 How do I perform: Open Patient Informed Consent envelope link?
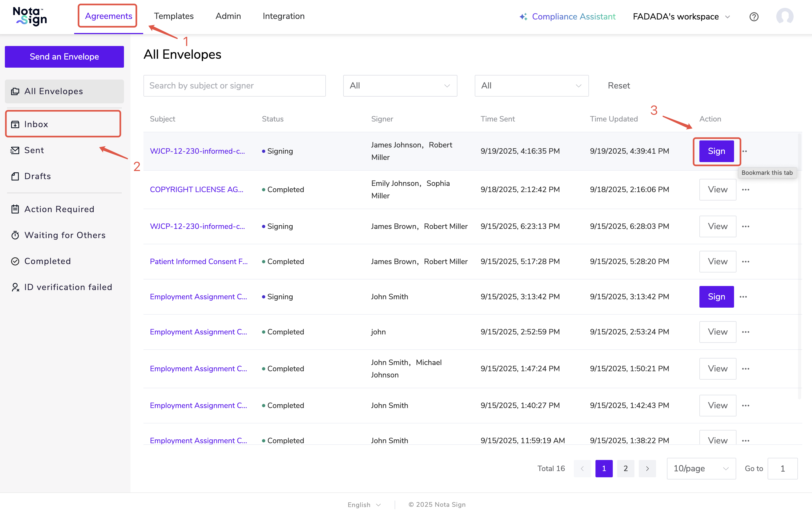point(198,261)
